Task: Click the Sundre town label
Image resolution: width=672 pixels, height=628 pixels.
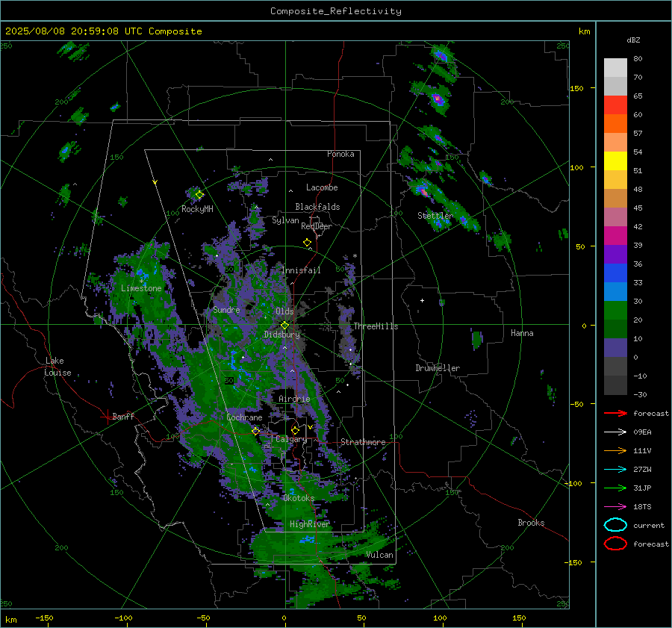Action: click(226, 309)
